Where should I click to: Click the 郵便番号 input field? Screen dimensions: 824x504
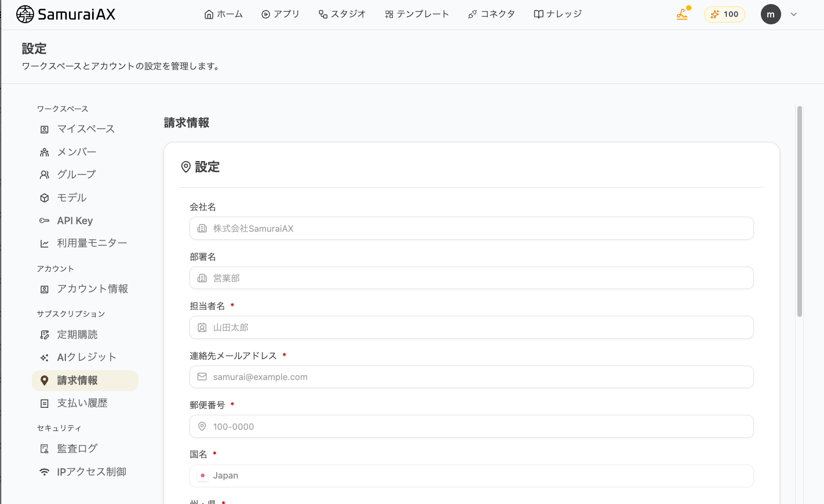point(471,426)
